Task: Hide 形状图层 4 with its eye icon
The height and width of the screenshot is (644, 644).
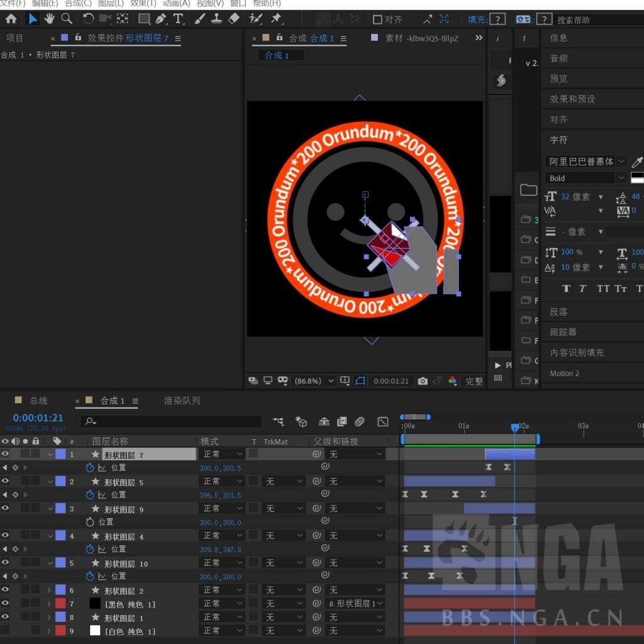Action: point(5,535)
